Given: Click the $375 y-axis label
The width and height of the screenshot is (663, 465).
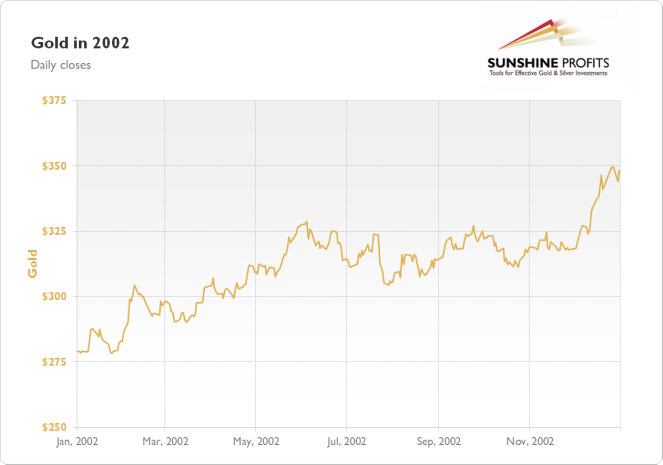Looking at the screenshot, I should coord(54,100).
